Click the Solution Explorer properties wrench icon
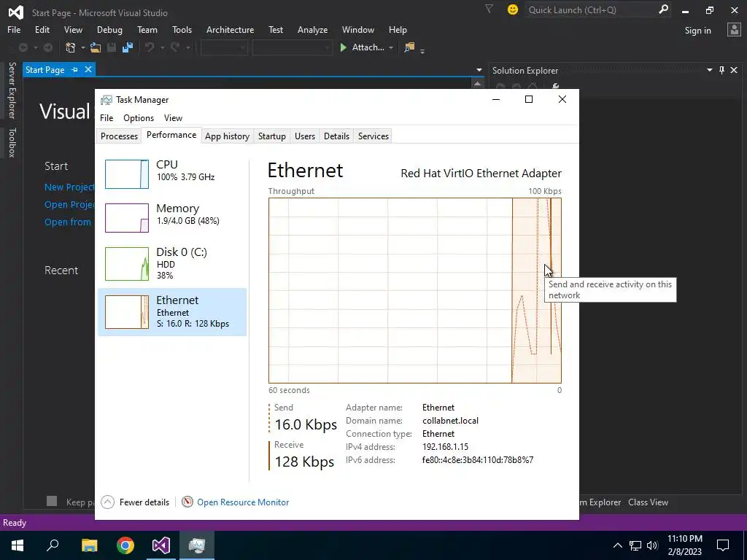 click(x=555, y=86)
